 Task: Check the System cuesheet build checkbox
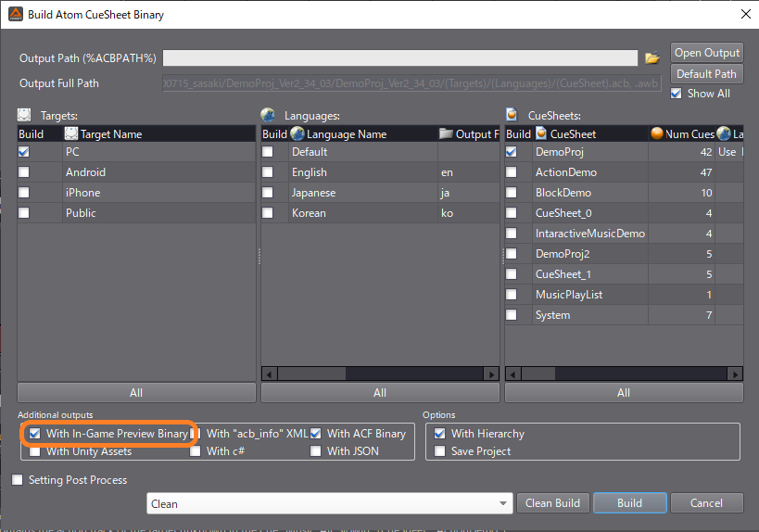coord(512,314)
